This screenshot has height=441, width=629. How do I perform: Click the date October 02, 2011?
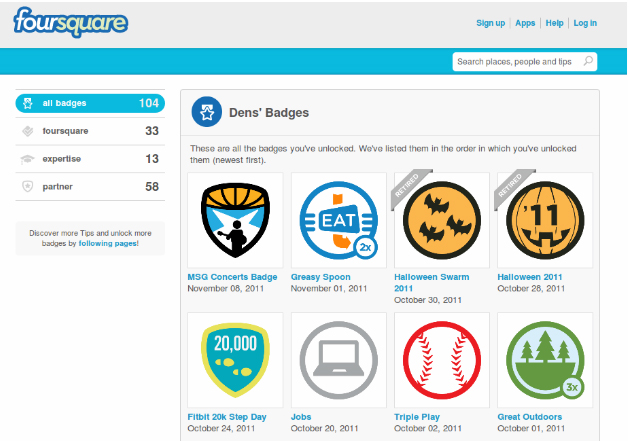(x=428, y=429)
